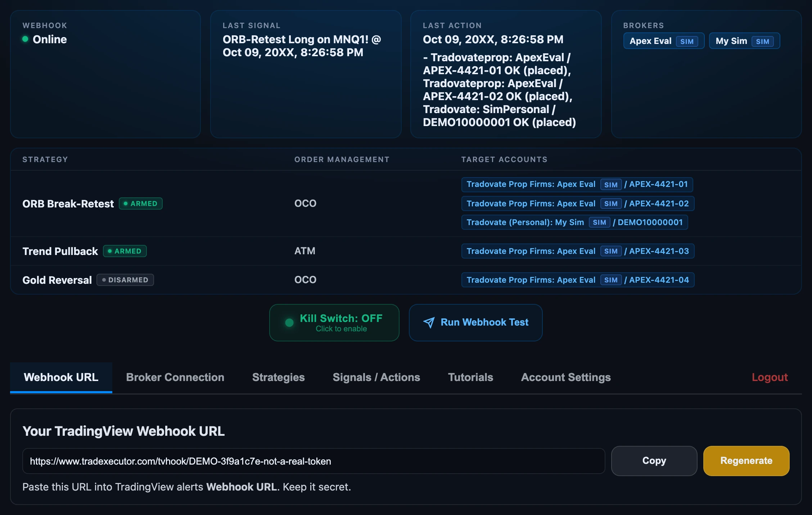Viewport: 812px width, 515px height.
Task: Click the APEX-4421-02 target account chip
Action: [578, 203]
